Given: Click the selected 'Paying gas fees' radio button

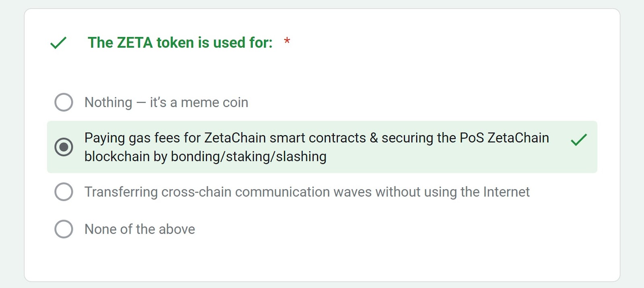Looking at the screenshot, I should coord(64,147).
